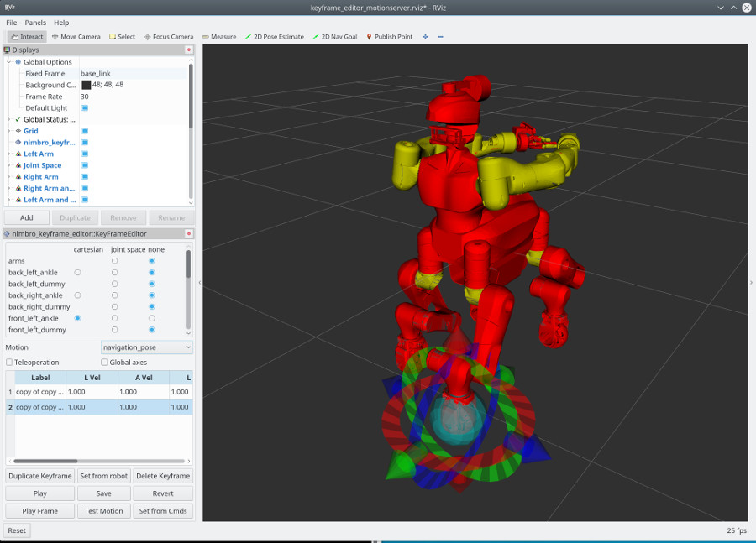
Task: Enable the Teleoperation checkbox
Action: [9, 363]
